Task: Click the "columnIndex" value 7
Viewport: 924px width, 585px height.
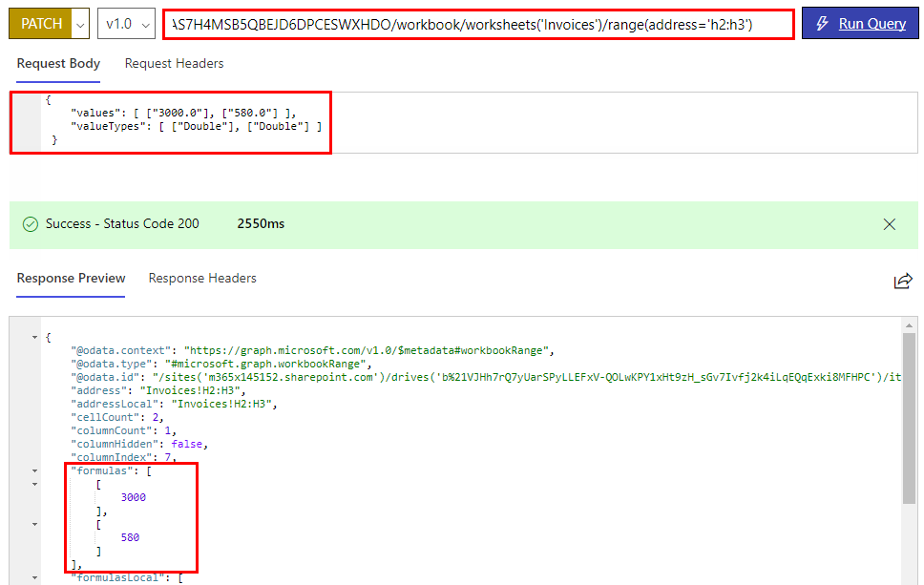Action: (x=168, y=457)
